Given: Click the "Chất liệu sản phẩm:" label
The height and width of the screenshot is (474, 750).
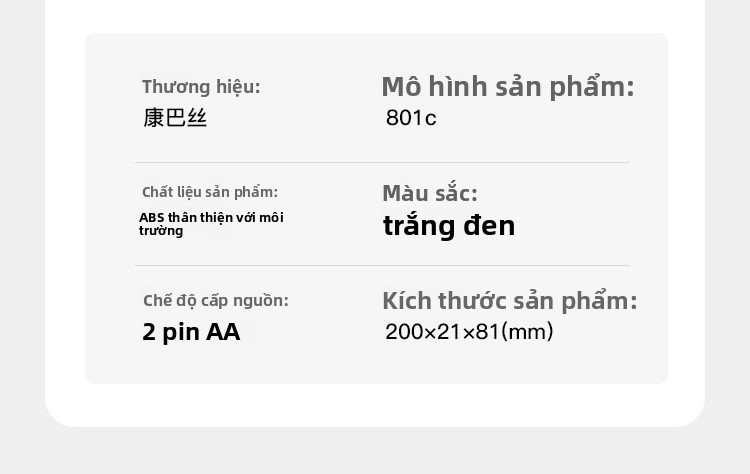Looking at the screenshot, I should click(210, 192).
